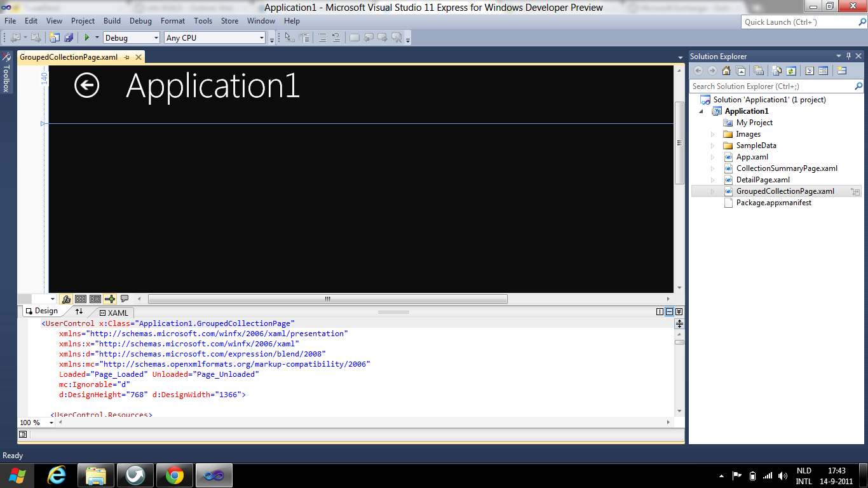Click the designer vertical scrollbar thumb
This screenshot has height=488, width=868.
tap(679, 143)
